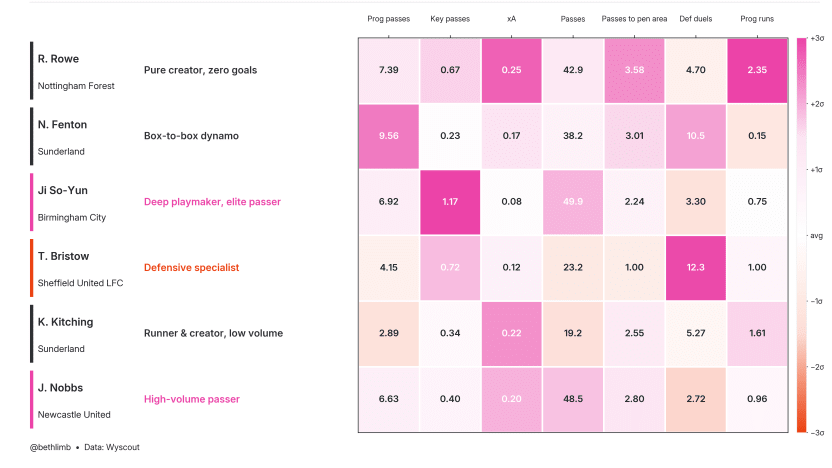Click player name Ji So-Yun
The image size is (832, 468).
(x=62, y=191)
